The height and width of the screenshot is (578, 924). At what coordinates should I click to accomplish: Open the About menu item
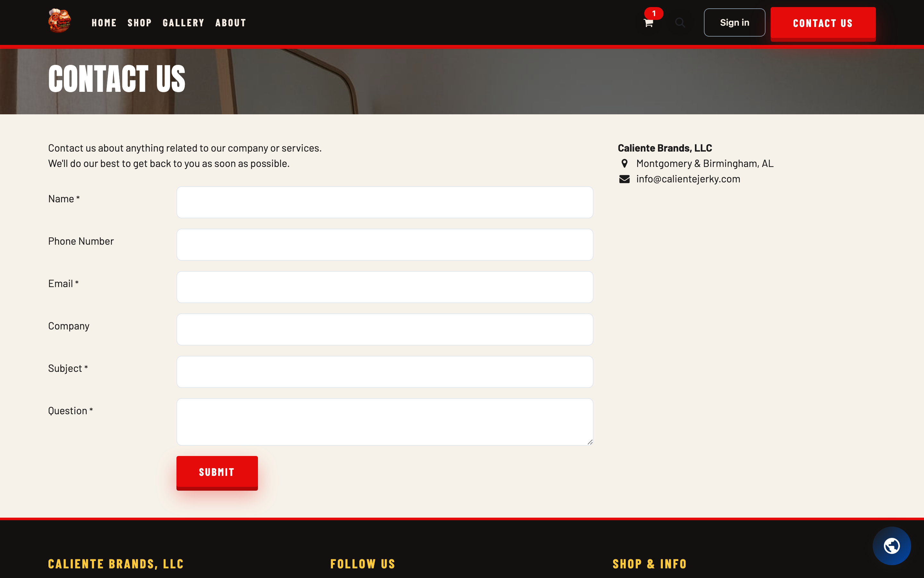231,23
